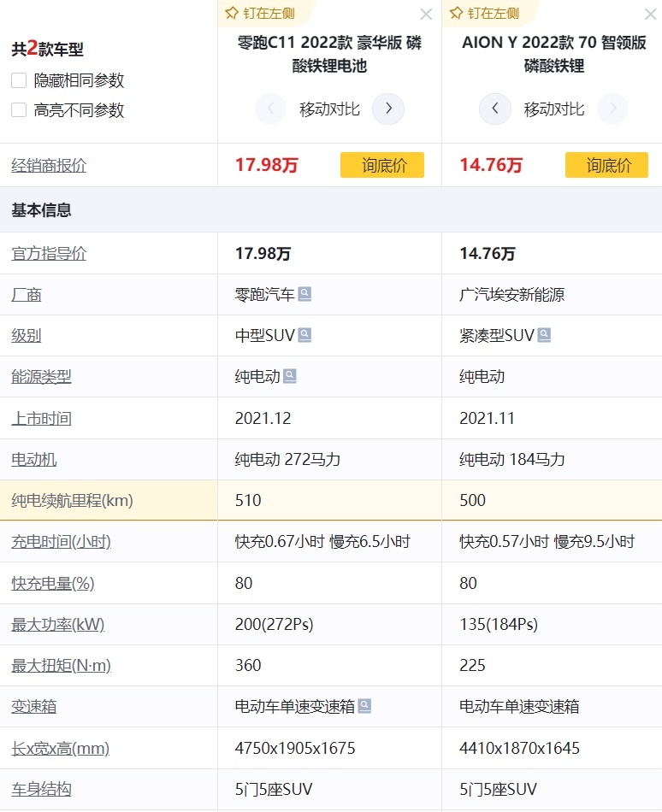Remove AION Y from comparison
Viewport: 662px width, 812px height.
click(650, 14)
